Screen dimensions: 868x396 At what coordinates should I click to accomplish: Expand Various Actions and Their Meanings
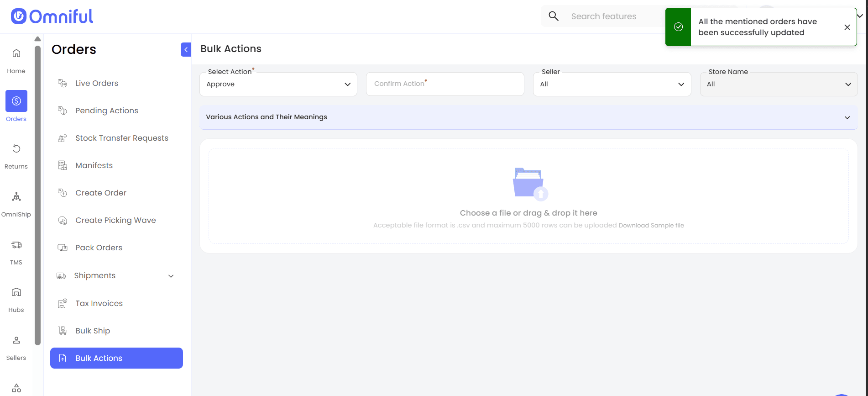[528, 117]
